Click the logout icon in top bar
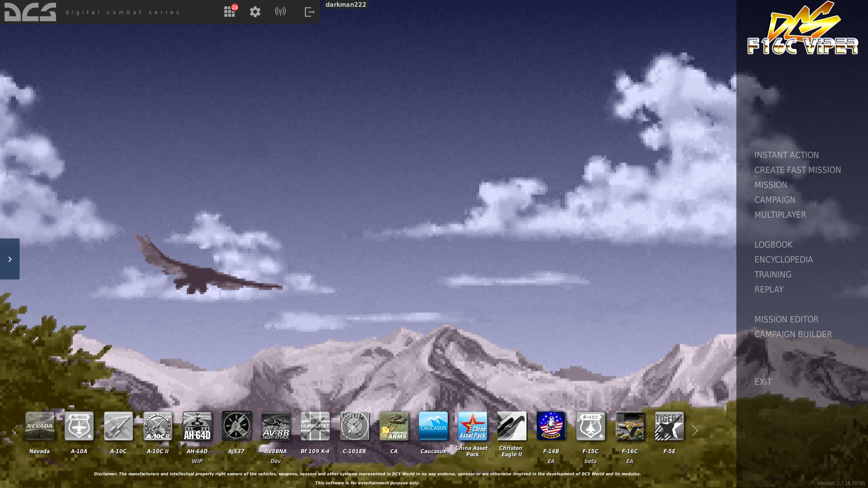The height and width of the screenshot is (488, 868). pyautogui.click(x=309, y=11)
